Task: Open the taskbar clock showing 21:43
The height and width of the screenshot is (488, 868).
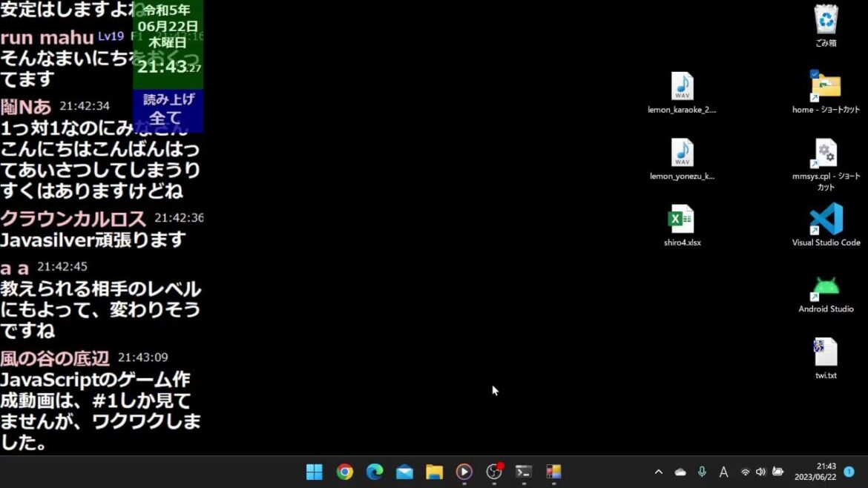Action: click(815, 472)
